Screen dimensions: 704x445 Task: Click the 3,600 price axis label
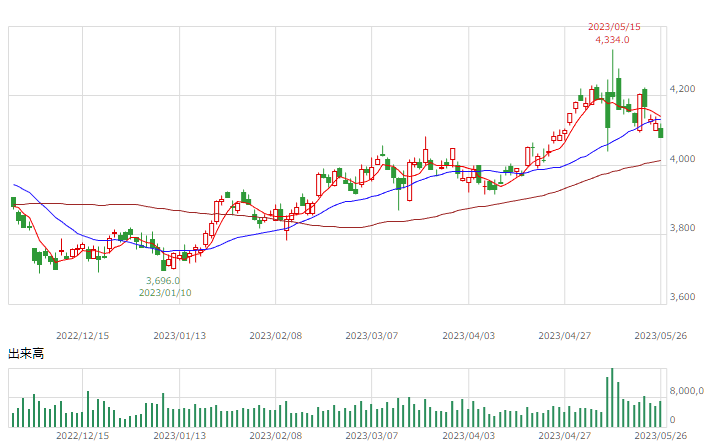(x=682, y=297)
